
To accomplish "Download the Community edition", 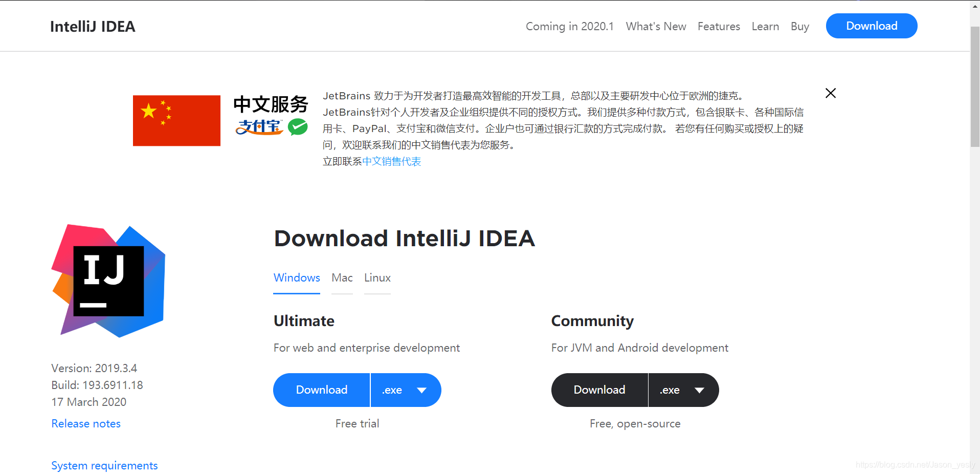I will point(599,390).
